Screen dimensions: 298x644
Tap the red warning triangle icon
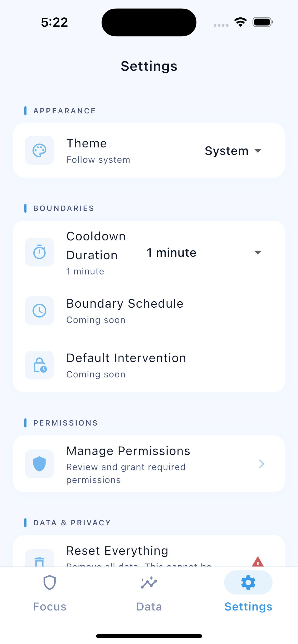258,561
